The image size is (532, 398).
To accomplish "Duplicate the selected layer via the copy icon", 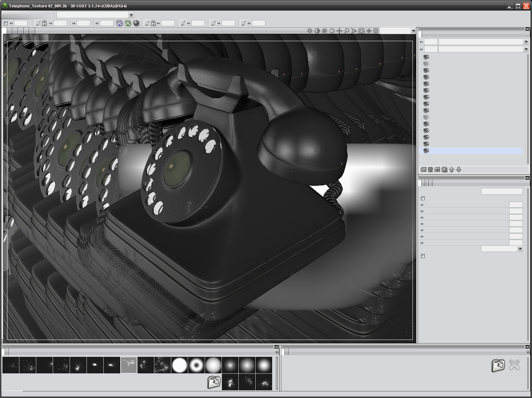I will 444,170.
